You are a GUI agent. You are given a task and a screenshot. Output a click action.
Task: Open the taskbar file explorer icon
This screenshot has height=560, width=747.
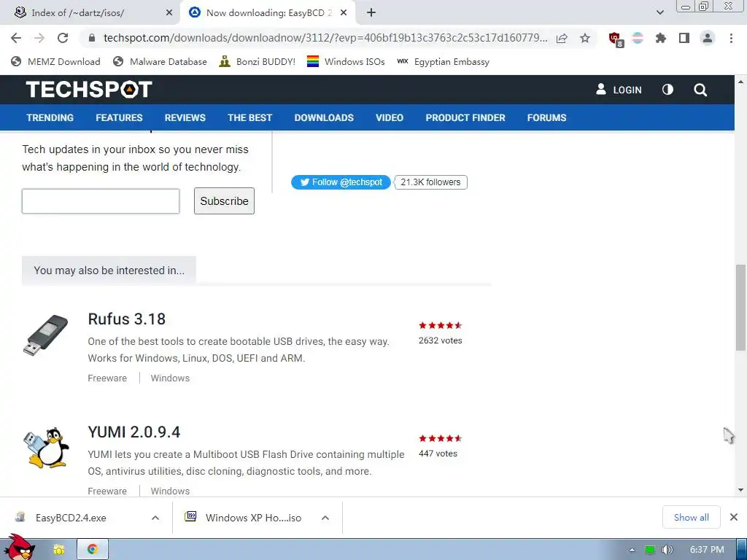tap(59, 550)
